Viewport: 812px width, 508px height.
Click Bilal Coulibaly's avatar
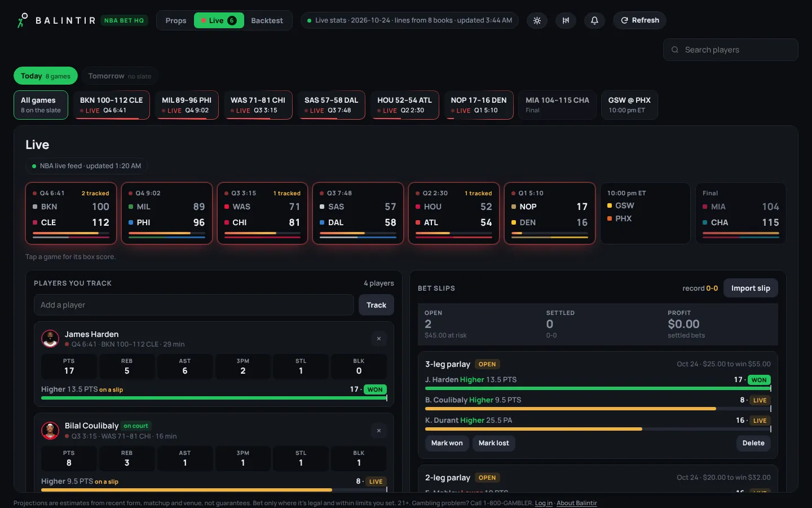(x=50, y=431)
